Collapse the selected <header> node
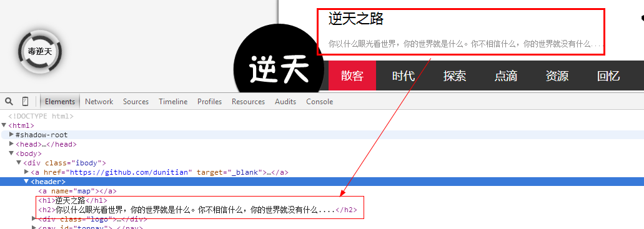Image resolution: width=644 pixels, height=229 pixels. tap(27, 182)
